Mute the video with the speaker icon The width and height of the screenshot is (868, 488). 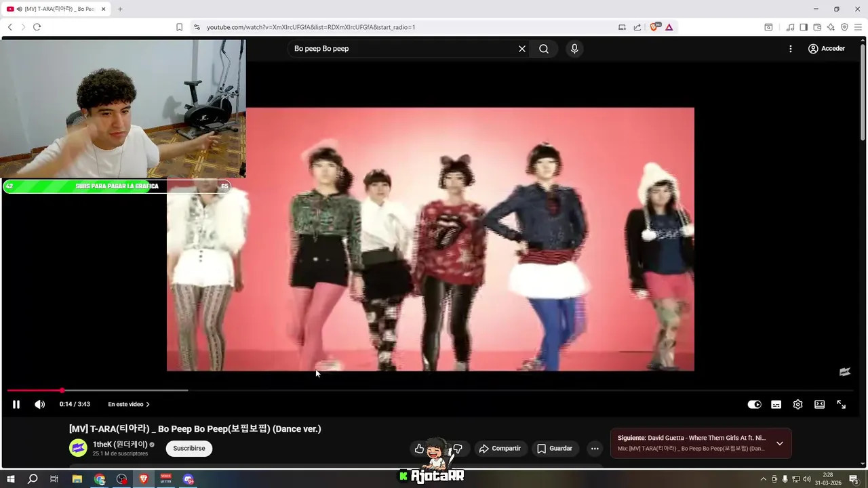(40, 405)
